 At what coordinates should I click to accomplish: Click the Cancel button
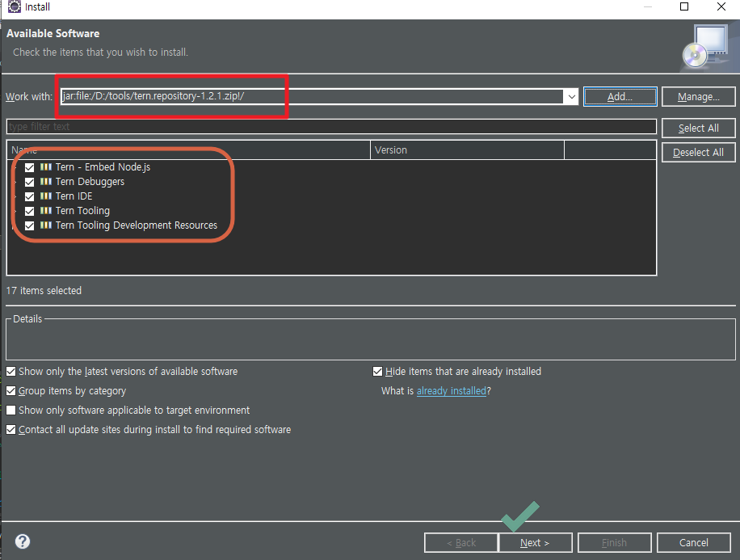click(694, 542)
